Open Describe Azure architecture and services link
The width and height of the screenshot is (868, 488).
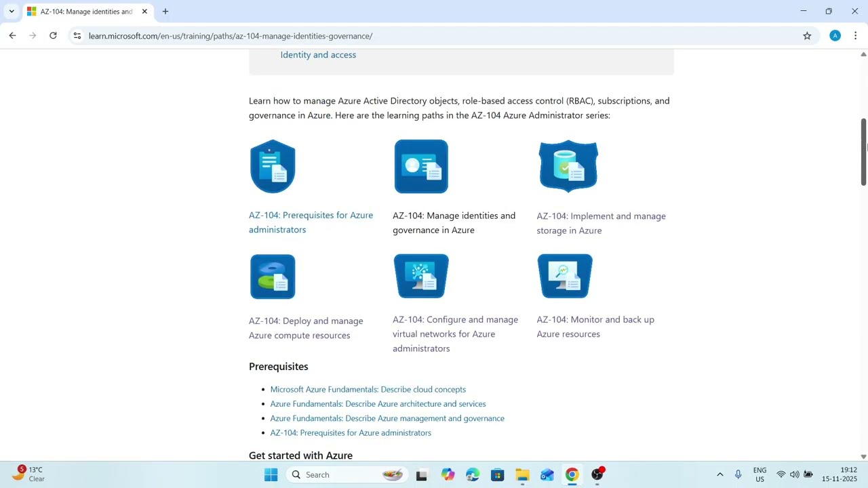[378, 404]
